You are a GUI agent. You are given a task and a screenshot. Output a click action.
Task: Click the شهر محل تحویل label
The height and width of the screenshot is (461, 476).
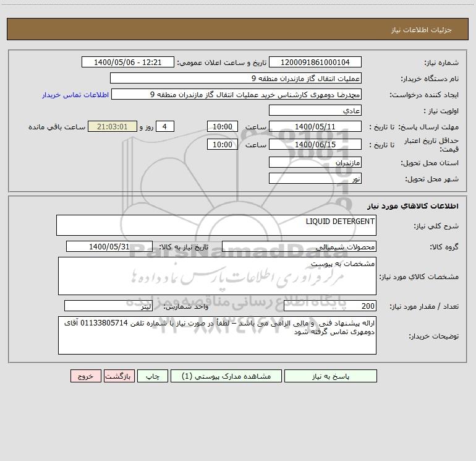432,179
